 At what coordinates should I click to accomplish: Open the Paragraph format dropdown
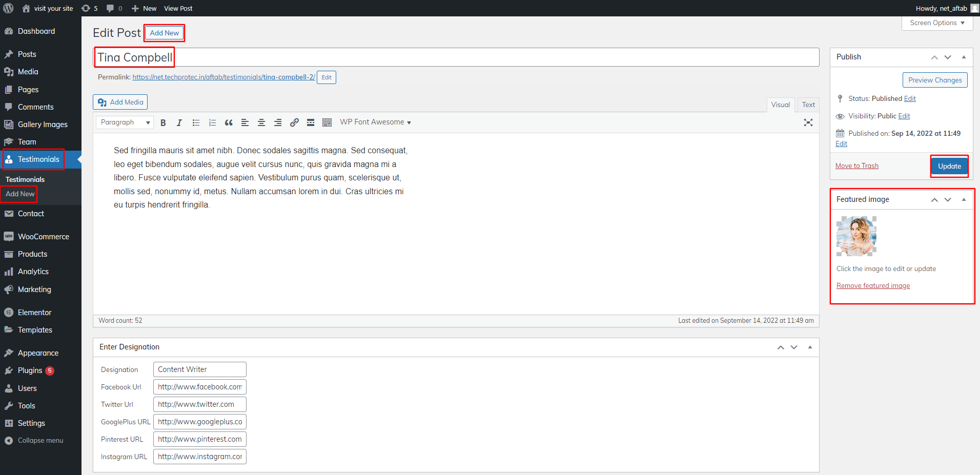125,122
